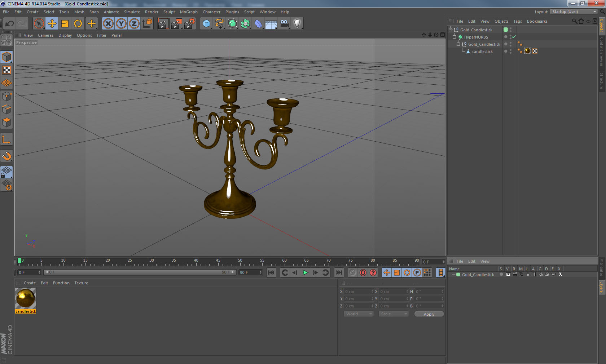Enable the snap magnet icon
The width and height of the screenshot is (606, 364).
(x=6, y=156)
